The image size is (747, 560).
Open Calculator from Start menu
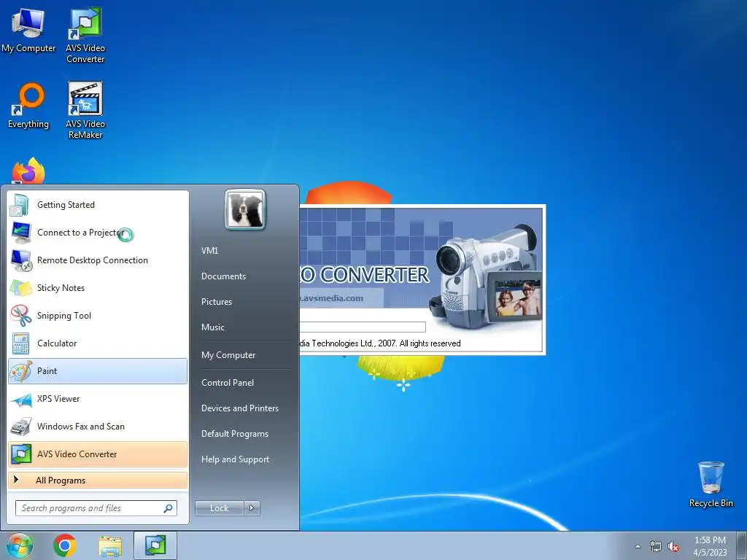point(98,343)
